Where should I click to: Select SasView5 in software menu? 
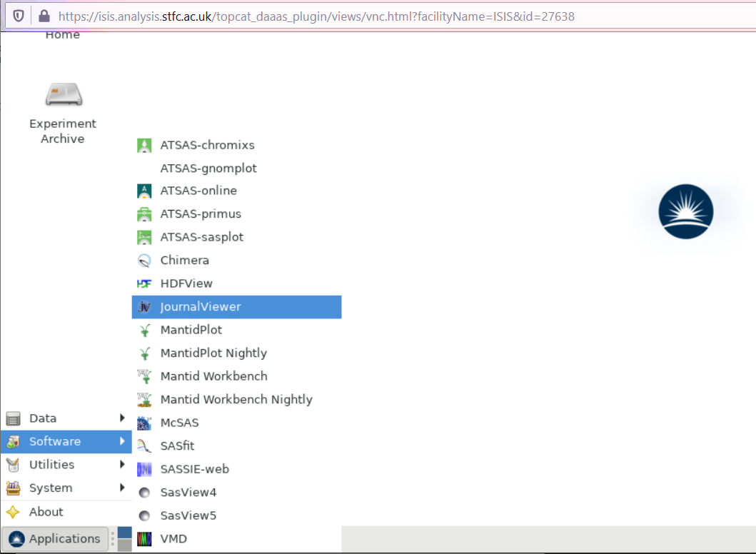point(188,515)
